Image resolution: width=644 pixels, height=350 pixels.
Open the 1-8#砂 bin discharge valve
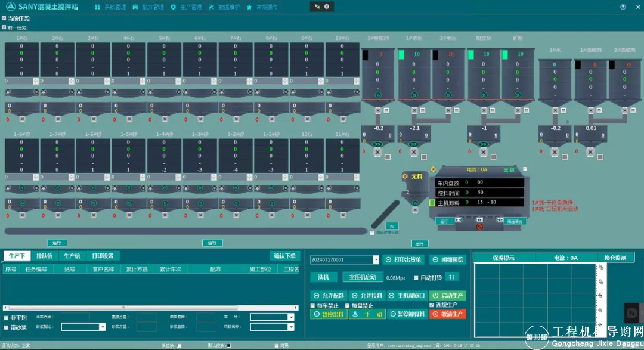(x=22, y=215)
